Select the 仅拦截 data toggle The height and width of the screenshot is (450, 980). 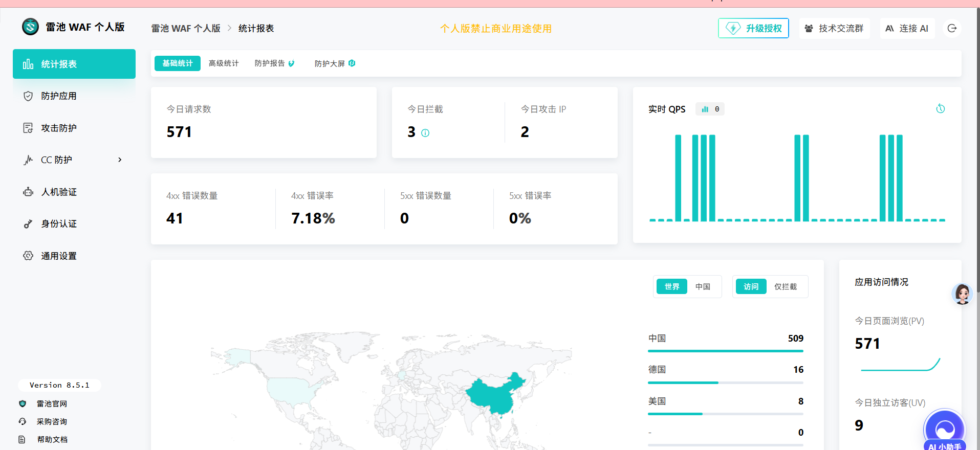pos(786,286)
